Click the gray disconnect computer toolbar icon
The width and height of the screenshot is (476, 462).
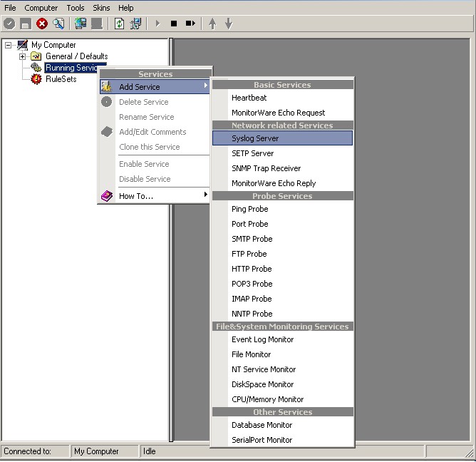97,24
